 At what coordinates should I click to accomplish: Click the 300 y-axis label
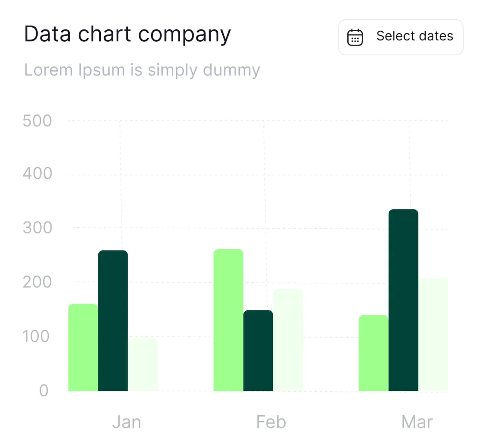[37, 228]
